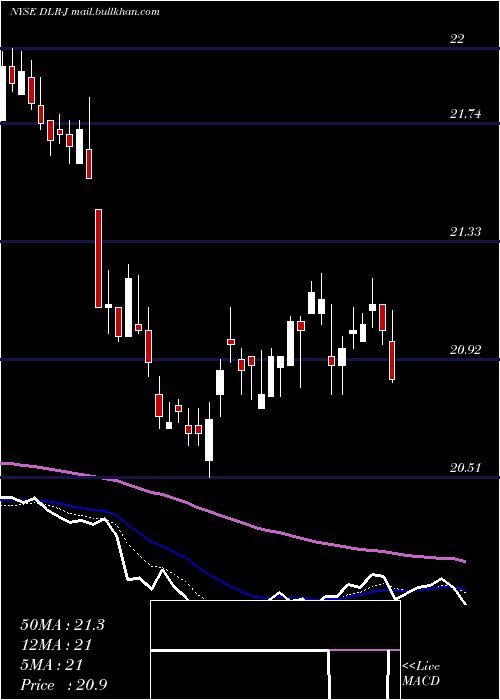Click the price label 21.33
Viewport: 500px width, 700px height.
click(x=465, y=232)
